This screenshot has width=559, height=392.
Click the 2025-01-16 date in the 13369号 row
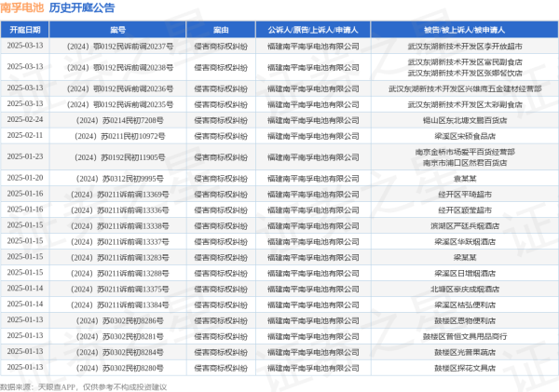tap(25, 194)
